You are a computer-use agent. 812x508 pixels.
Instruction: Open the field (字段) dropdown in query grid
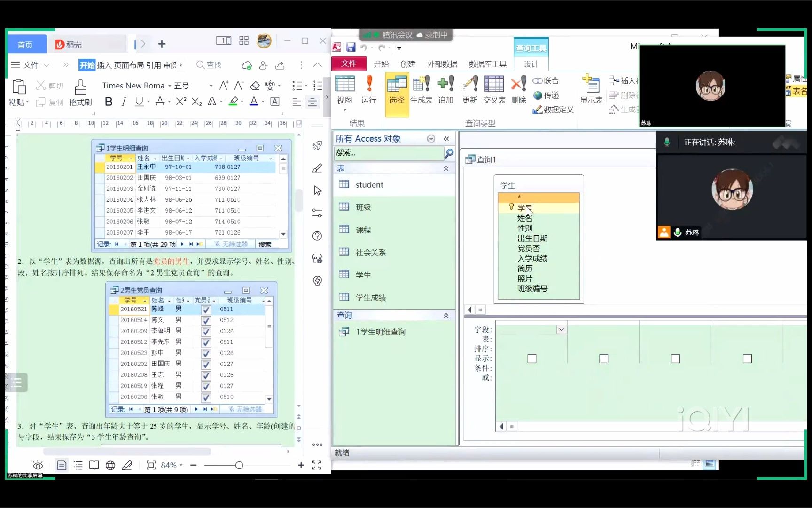(561, 330)
